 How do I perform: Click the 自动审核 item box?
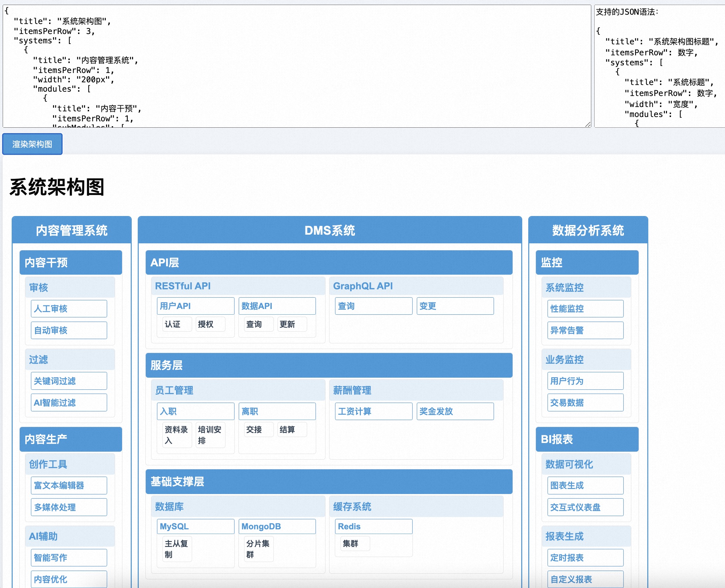point(69,330)
